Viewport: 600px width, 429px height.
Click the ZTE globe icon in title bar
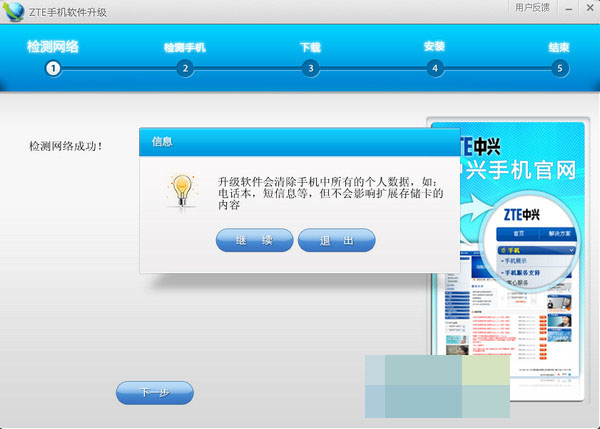(x=15, y=11)
